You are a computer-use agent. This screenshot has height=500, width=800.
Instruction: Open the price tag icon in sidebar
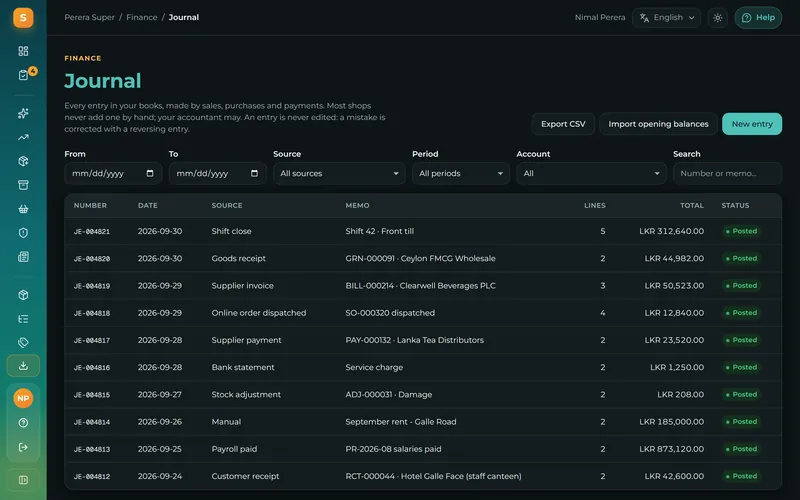click(23, 342)
